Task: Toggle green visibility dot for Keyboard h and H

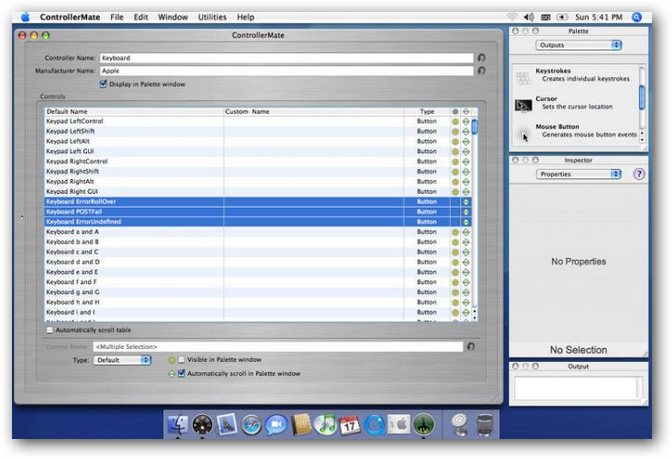Action: [x=455, y=303]
